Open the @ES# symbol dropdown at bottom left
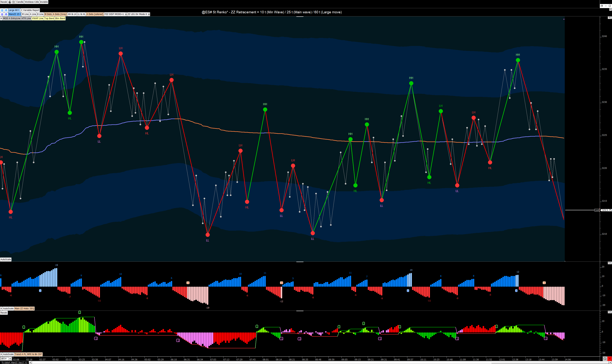Screen dimensions: 612x364 tap(10, 359)
